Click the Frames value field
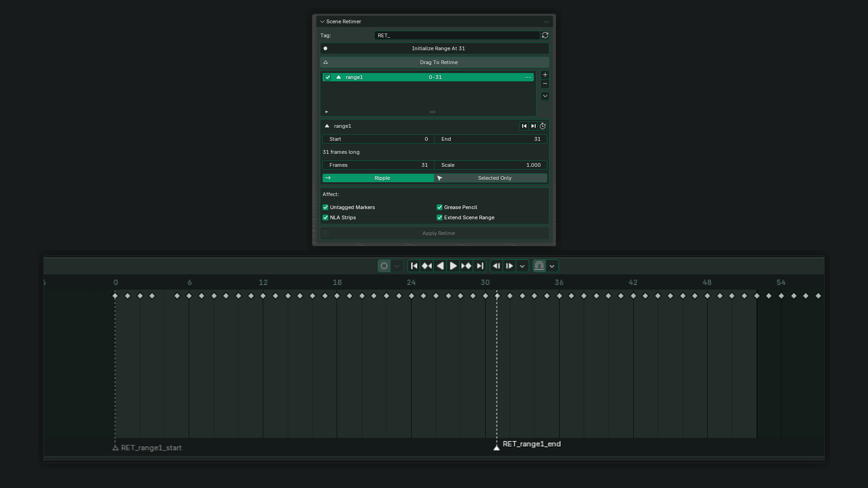Screen dimensions: 868x488 click(x=378, y=165)
